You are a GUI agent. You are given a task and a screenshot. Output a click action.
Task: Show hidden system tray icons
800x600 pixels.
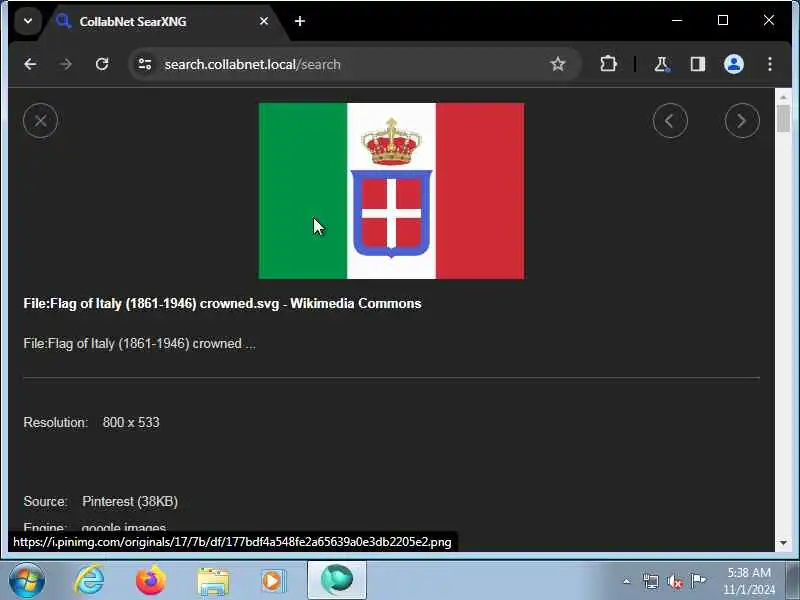coord(627,581)
